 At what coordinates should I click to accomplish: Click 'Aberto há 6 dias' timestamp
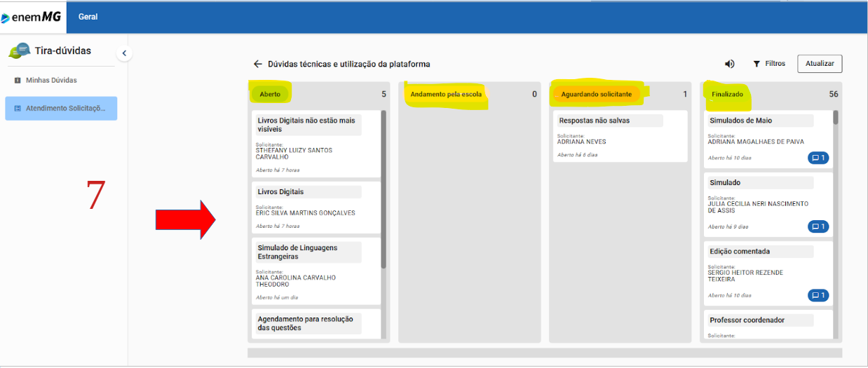point(578,154)
